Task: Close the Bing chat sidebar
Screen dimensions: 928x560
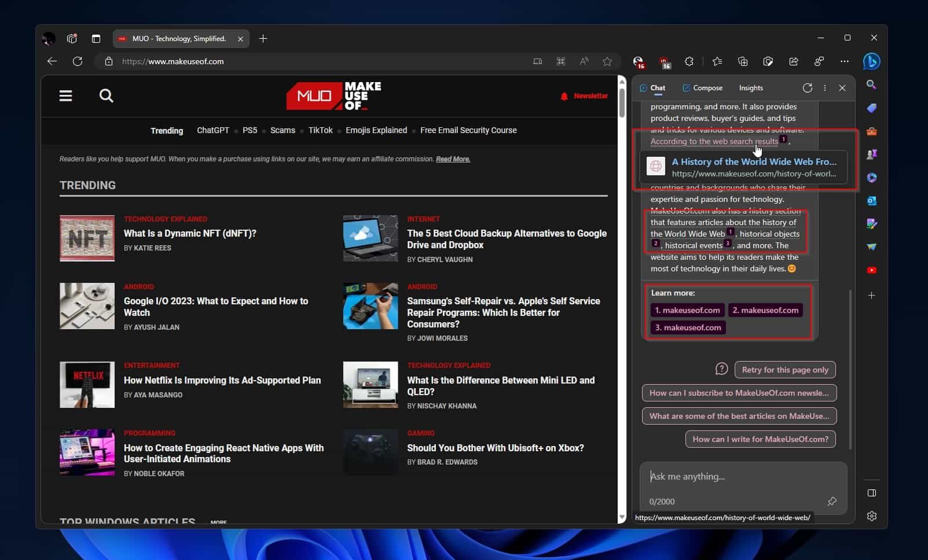Action: click(842, 88)
